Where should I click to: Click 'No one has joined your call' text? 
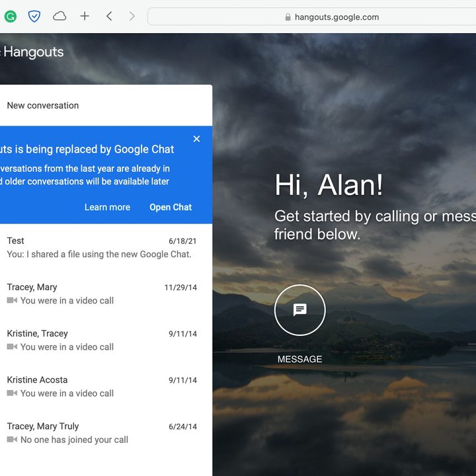pos(74,440)
